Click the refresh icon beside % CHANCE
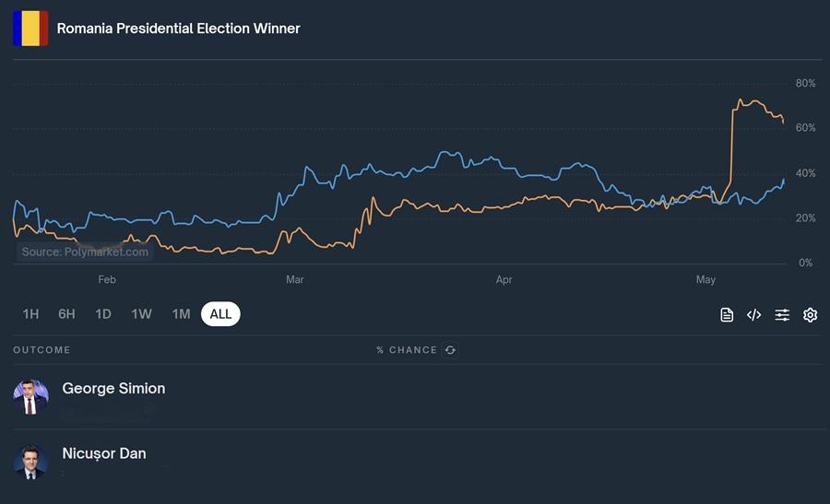The width and height of the screenshot is (830, 504). click(x=450, y=350)
